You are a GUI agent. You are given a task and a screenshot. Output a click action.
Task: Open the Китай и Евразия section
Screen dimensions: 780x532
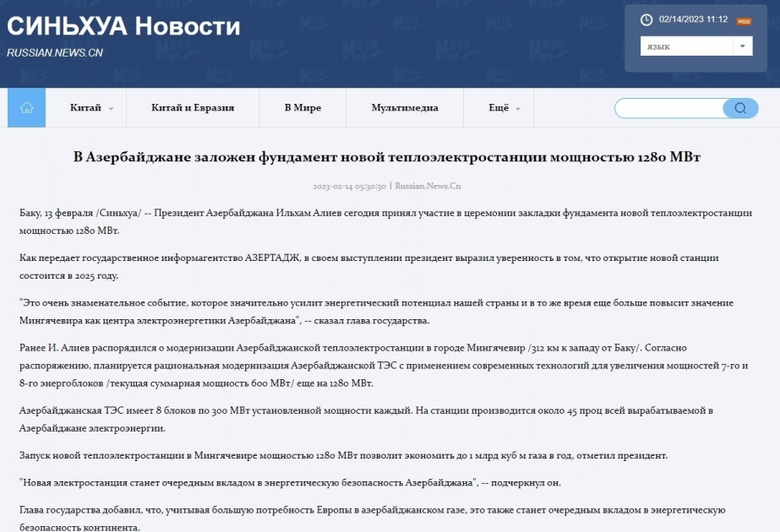coord(193,108)
